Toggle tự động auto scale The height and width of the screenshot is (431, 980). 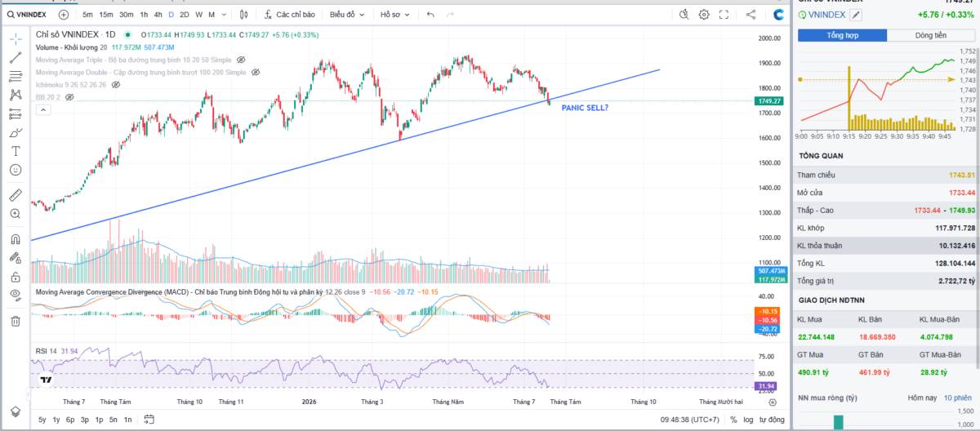(773, 420)
